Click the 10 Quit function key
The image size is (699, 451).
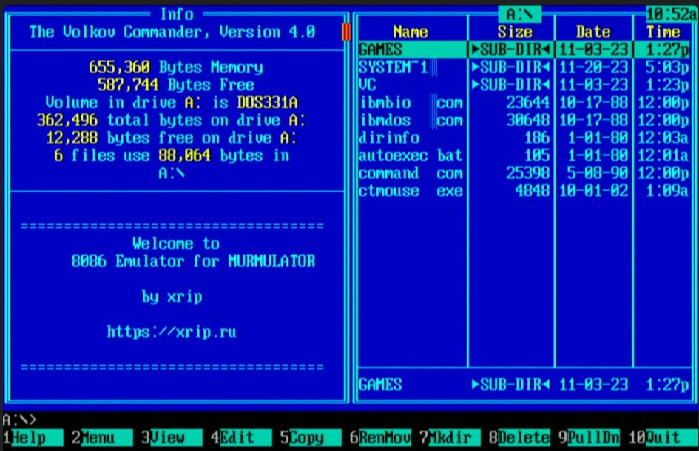pyautogui.click(x=663, y=438)
